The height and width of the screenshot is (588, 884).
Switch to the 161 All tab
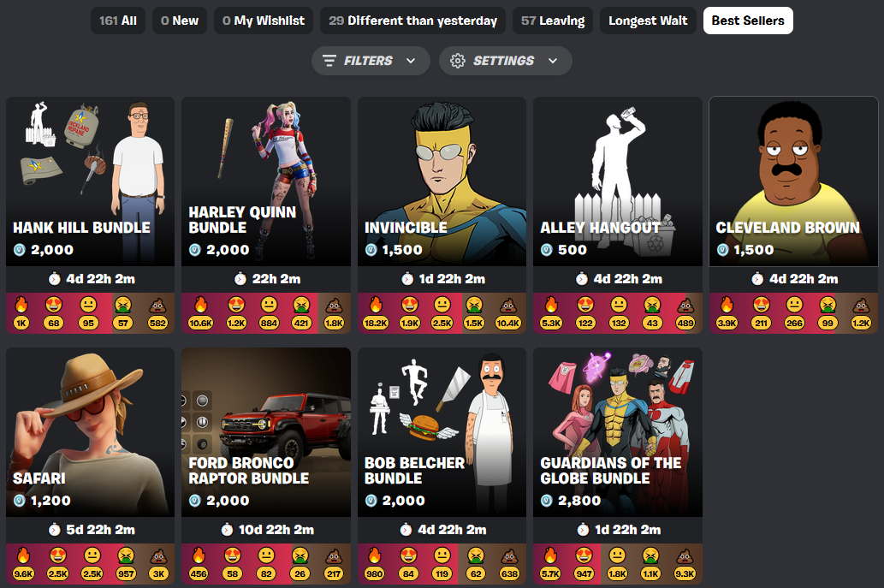[x=118, y=21]
